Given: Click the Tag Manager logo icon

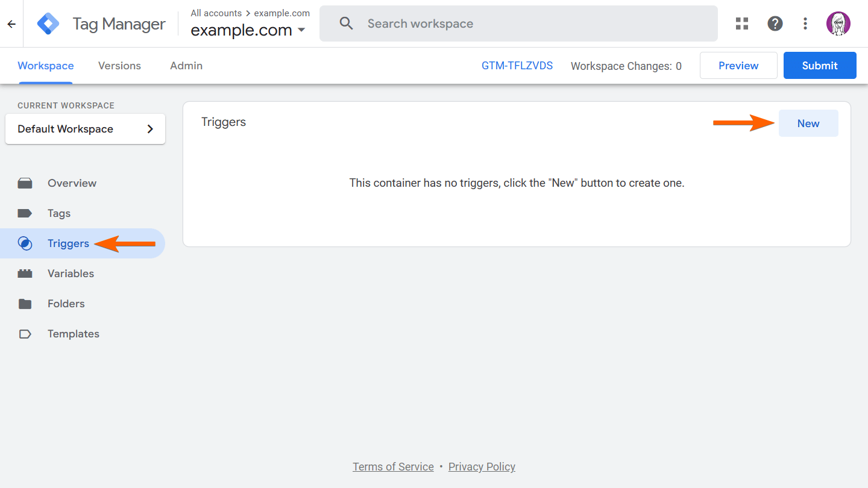Looking at the screenshot, I should (48, 24).
